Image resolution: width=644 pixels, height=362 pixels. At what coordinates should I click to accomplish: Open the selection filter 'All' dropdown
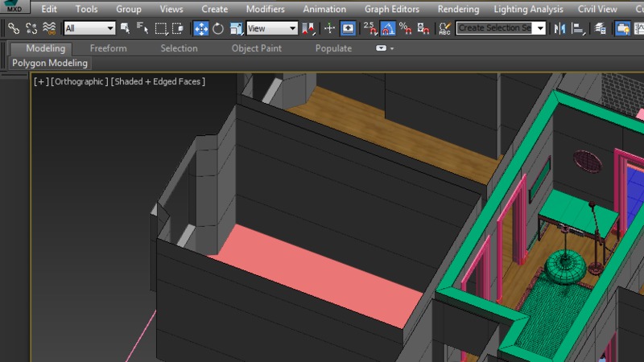(x=89, y=28)
